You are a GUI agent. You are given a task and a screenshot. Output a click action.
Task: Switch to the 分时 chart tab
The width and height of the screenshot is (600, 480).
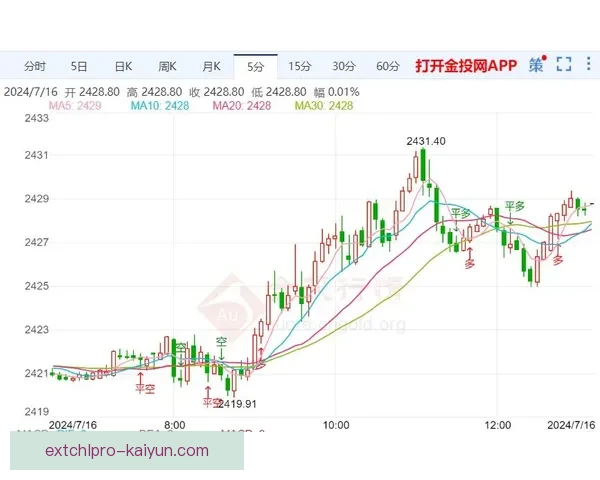34,66
